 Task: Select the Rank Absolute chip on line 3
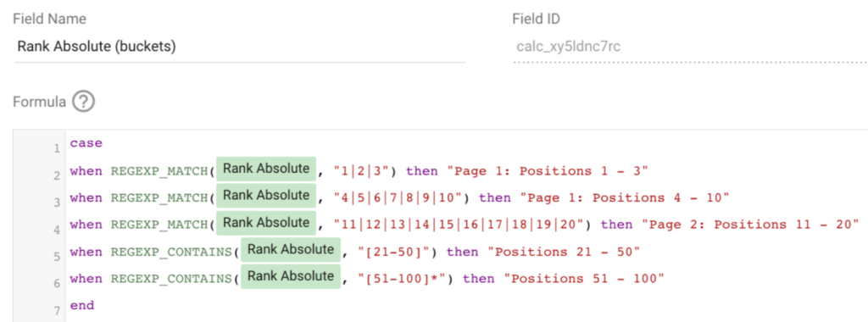[x=265, y=196]
